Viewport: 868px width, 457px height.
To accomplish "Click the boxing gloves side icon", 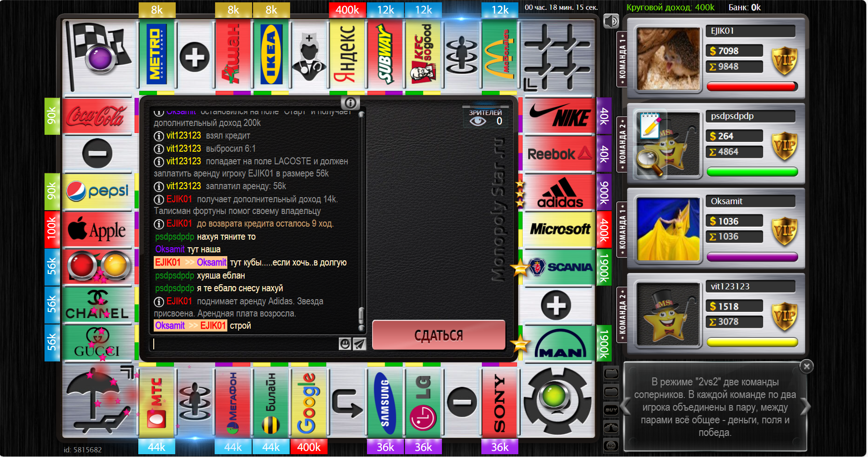I will [611, 428].
